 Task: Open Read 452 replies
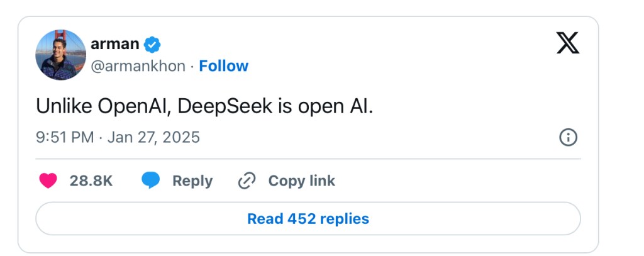coord(308,219)
